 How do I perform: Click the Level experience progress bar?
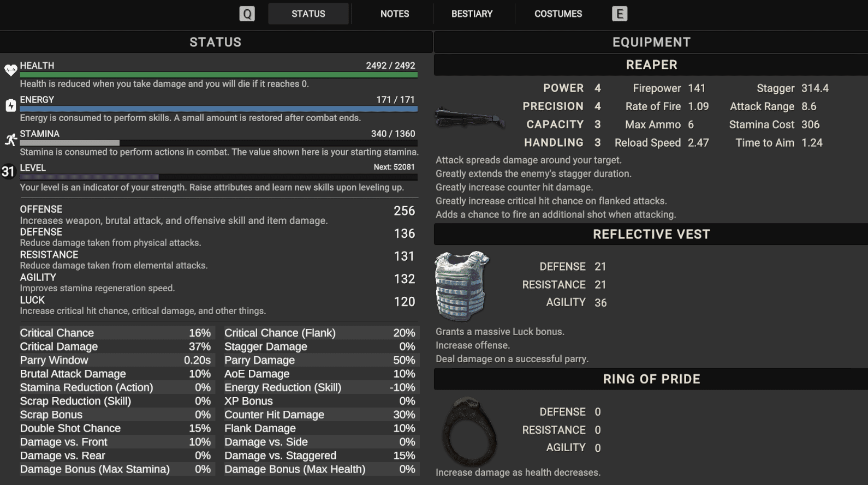point(219,177)
